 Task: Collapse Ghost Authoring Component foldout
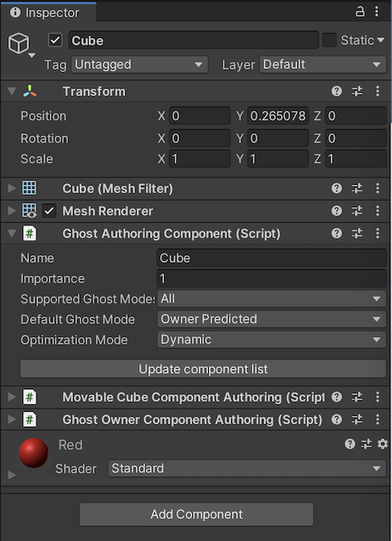[x=12, y=234]
